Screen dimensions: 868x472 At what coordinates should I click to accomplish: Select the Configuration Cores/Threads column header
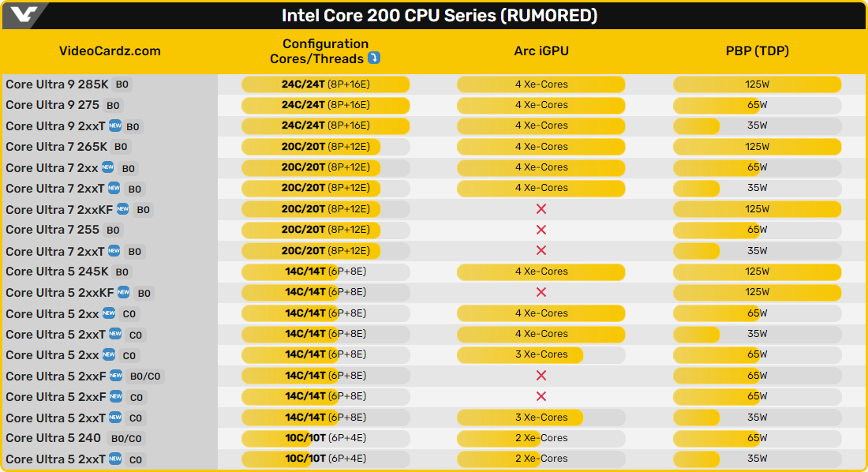click(325, 51)
